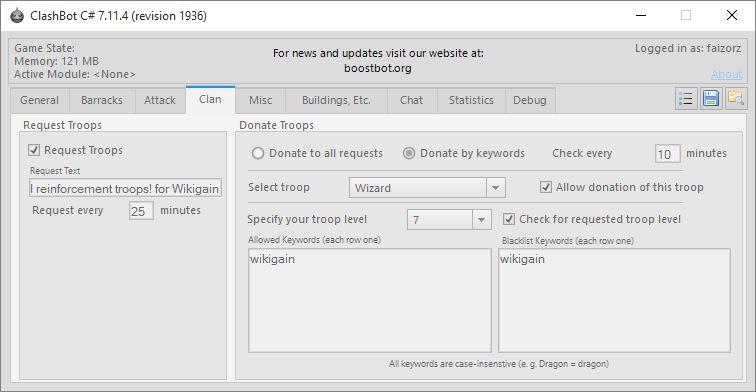Select the Clan tab
This screenshot has height=392, width=756.
(210, 99)
